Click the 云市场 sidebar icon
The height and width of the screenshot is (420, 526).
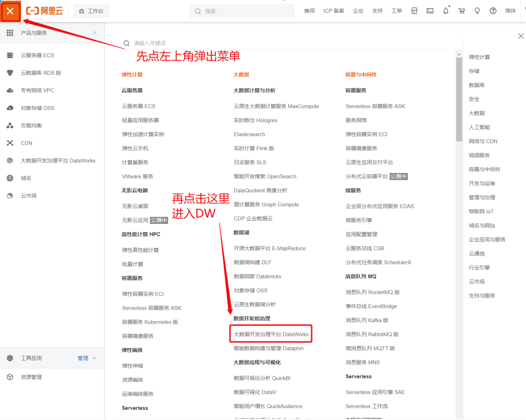(10, 196)
